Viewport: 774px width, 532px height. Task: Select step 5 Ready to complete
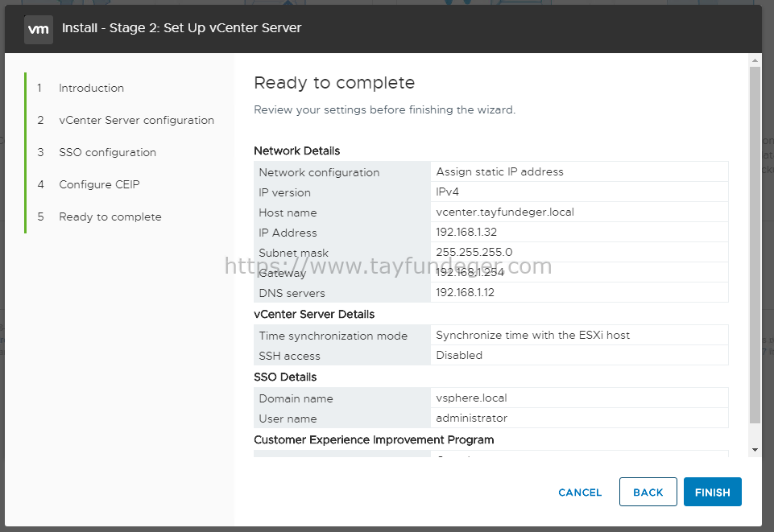pos(110,217)
